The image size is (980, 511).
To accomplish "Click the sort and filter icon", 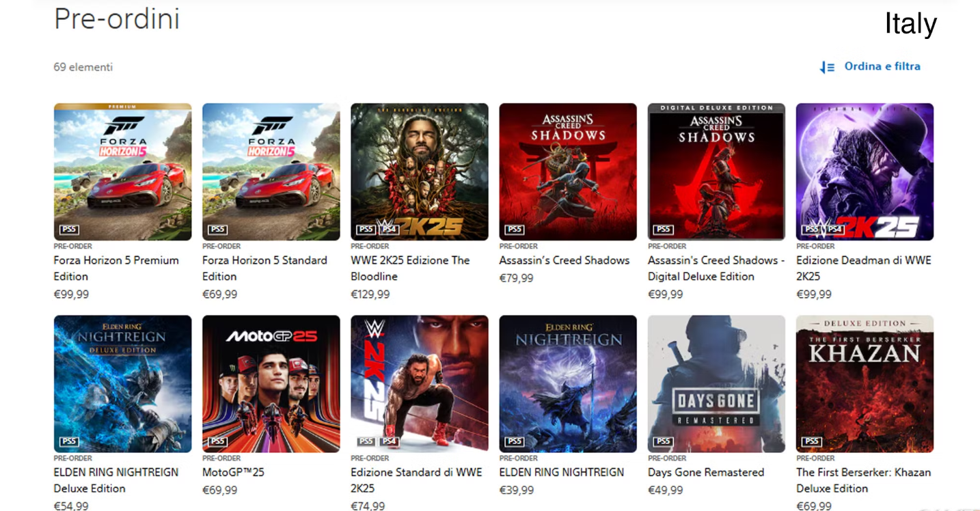I will pos(828,67).
